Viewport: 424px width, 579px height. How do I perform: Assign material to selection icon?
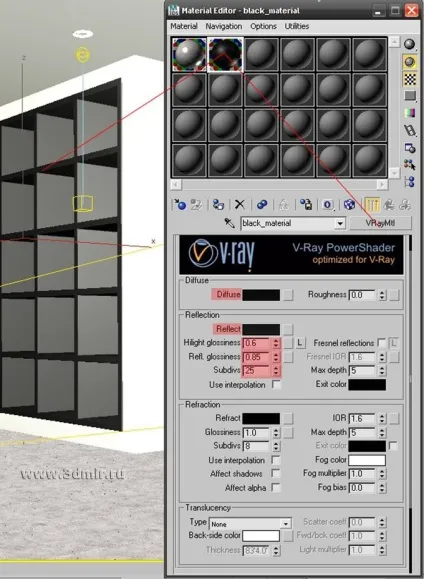(x=219, y=204)
